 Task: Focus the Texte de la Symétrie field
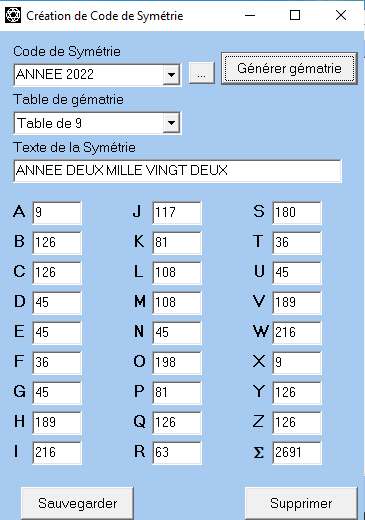tap(177, 171)
